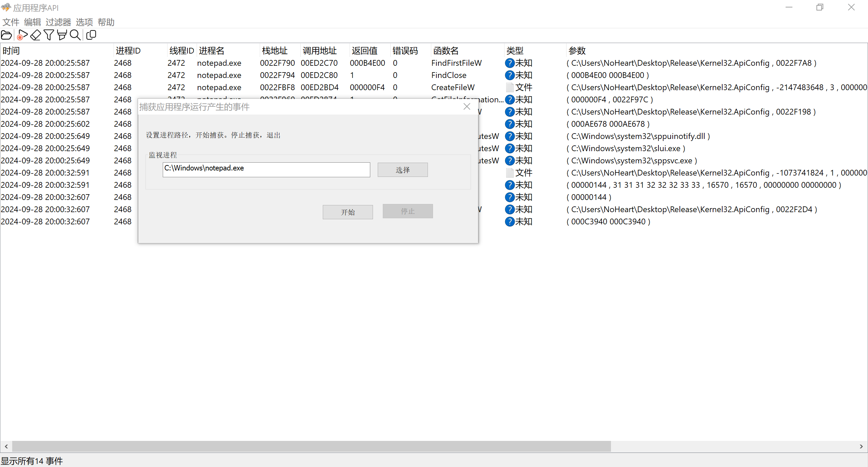Click the highlighter marker icon
The width and height of the screenshot is (868, 467).
point(62,35)
